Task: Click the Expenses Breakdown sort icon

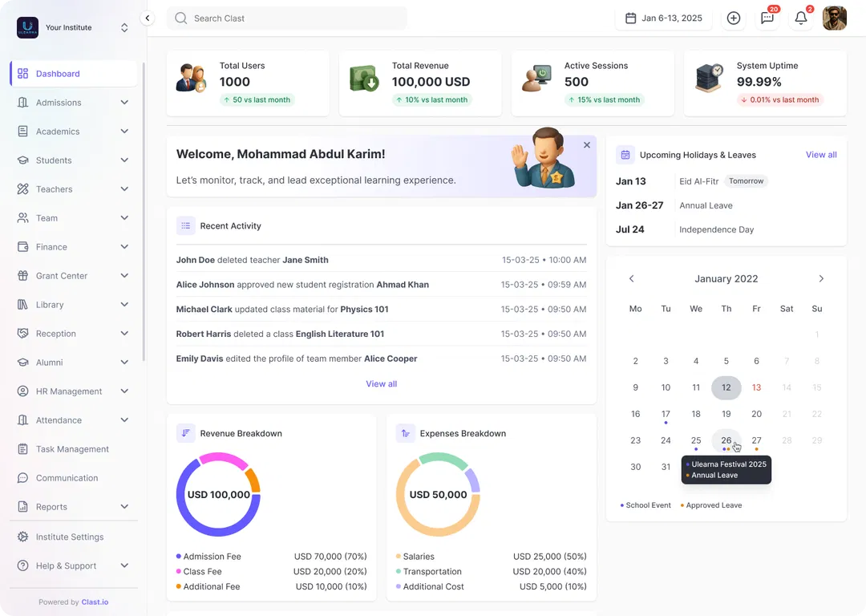Action: 406,433
